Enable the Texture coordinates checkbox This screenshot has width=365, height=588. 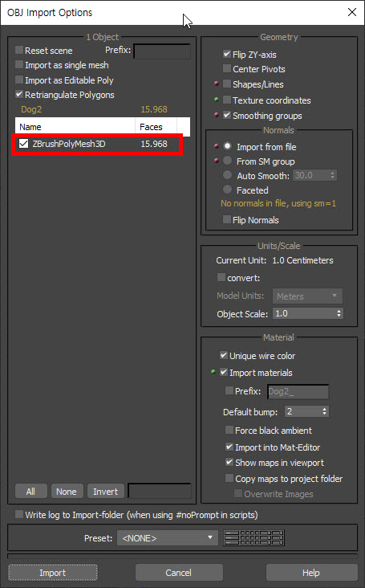tap(227, 100)
